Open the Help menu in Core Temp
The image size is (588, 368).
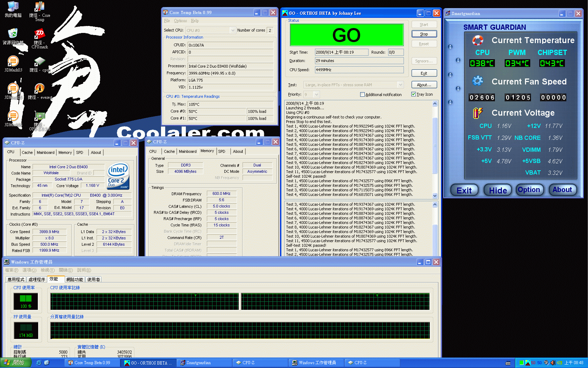[x=195, y=21]
